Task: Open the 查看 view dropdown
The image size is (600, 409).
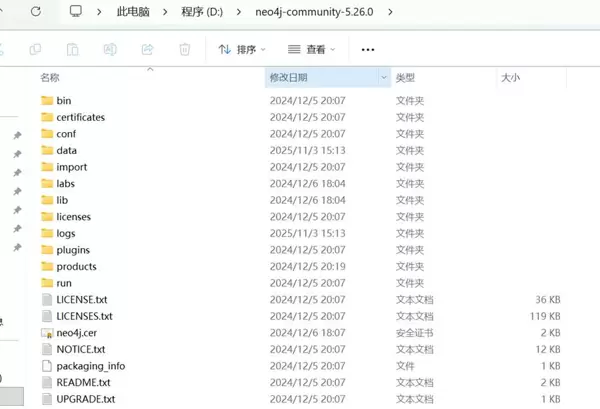Action: pos(310,49)
